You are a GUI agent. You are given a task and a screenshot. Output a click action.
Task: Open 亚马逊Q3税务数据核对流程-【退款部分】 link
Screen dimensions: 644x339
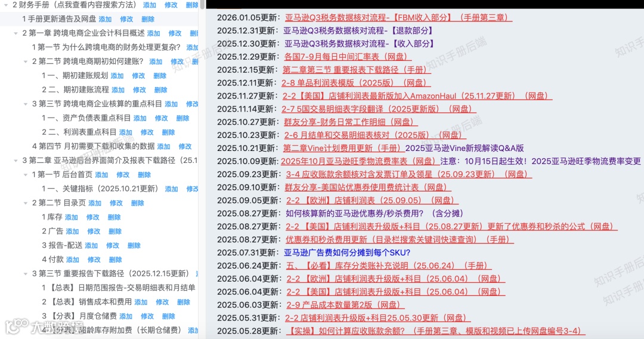pos(358,31)
